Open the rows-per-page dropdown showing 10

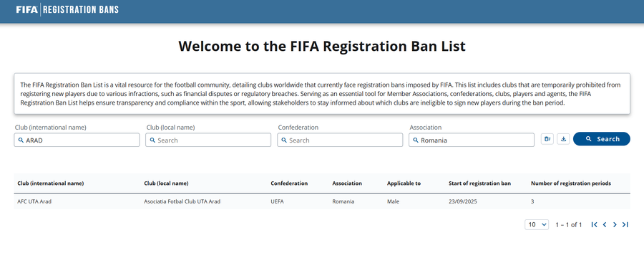537,225
